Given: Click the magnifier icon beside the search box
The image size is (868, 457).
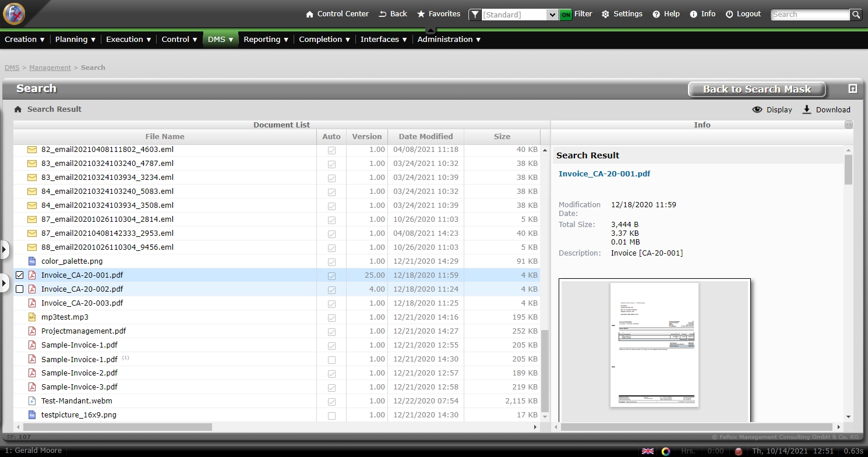Looking at the screenshot, I should point(856,15).
